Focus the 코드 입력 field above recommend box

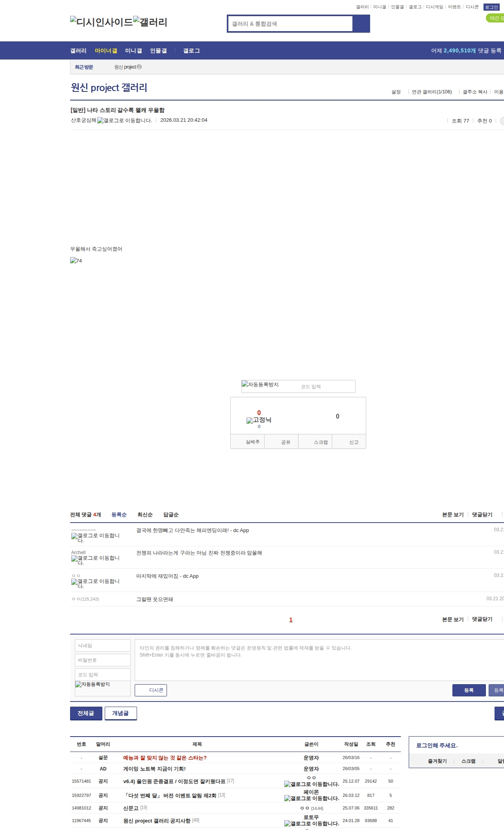click(x=326, y=387)
